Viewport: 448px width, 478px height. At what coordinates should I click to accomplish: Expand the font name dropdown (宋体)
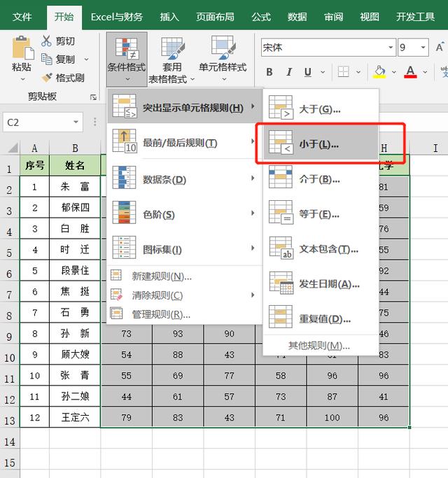tap(390, 48)
